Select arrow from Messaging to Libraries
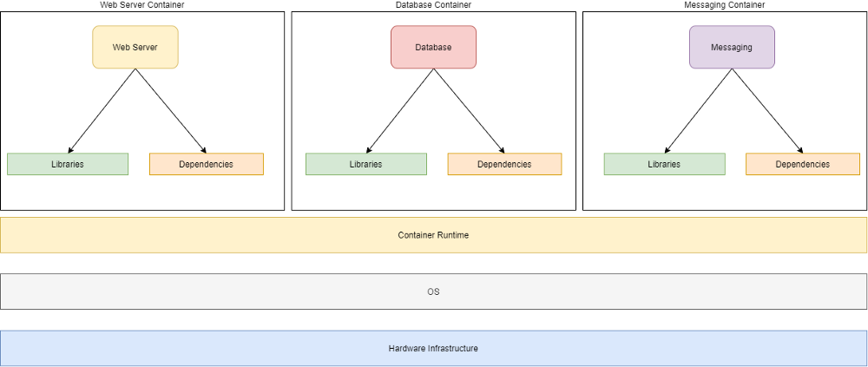The image size is (868, 367). click(698, 110)
